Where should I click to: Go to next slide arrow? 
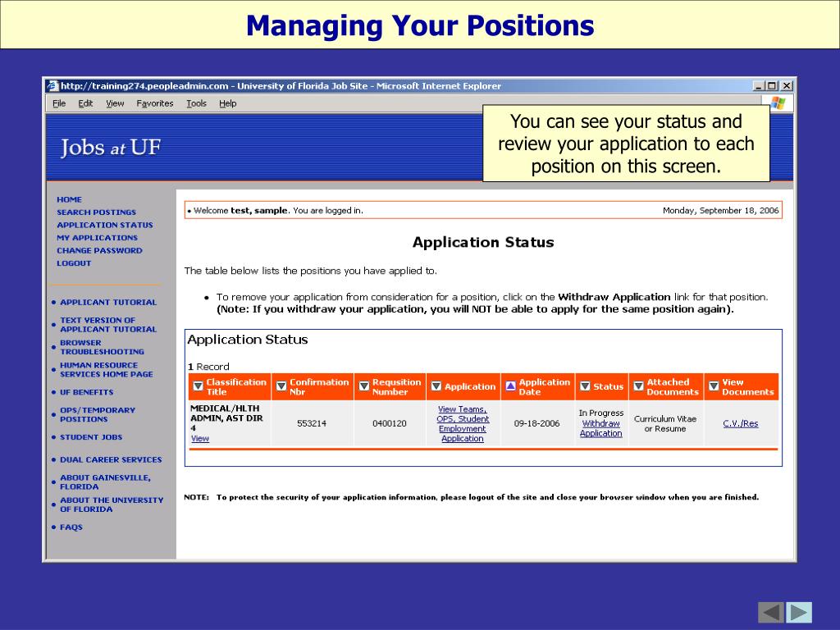tap(799, 612)
